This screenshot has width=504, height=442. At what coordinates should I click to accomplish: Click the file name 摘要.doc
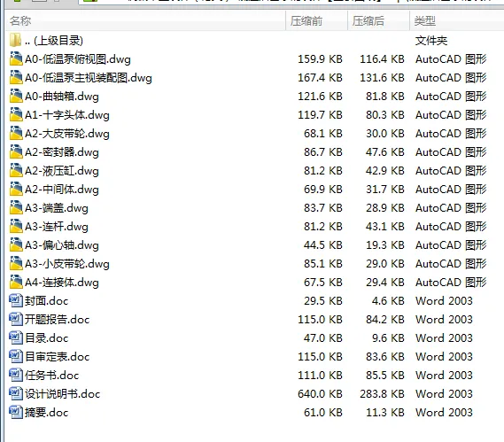coord(47,413)
